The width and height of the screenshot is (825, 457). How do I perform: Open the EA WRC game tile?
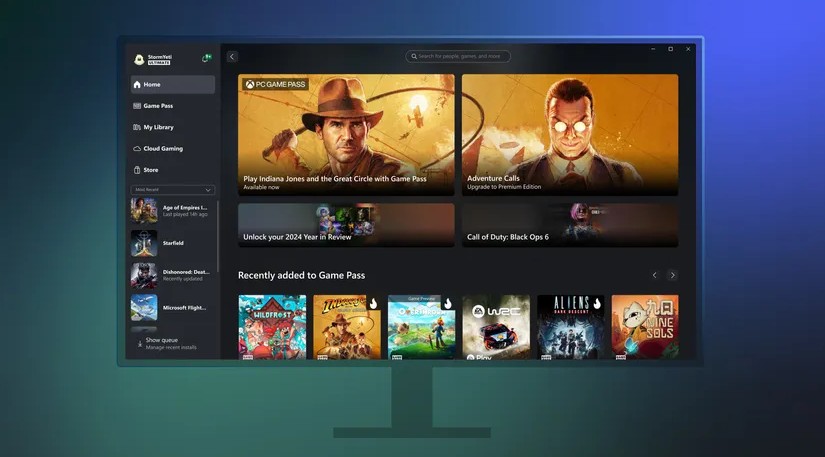coord(496,327)
